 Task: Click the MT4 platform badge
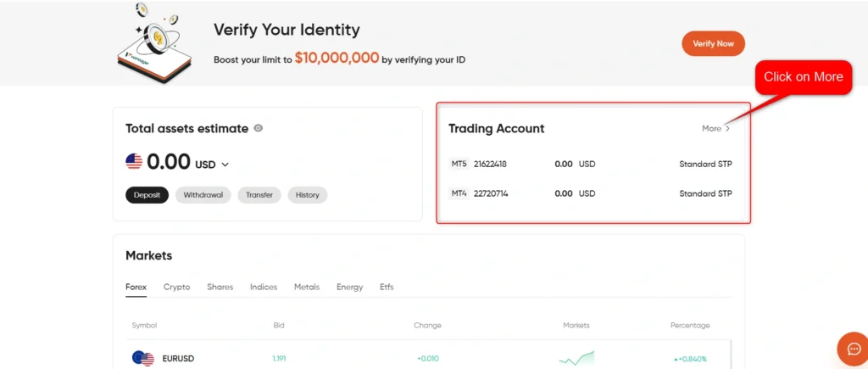(459, 194)
